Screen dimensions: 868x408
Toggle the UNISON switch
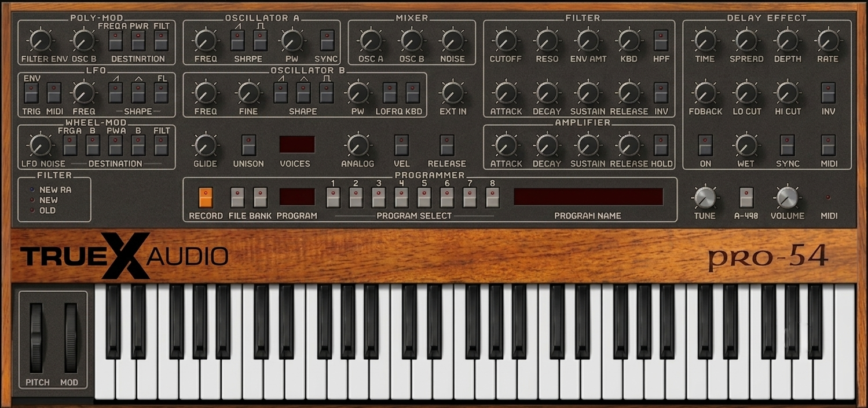tap(248, 145)
